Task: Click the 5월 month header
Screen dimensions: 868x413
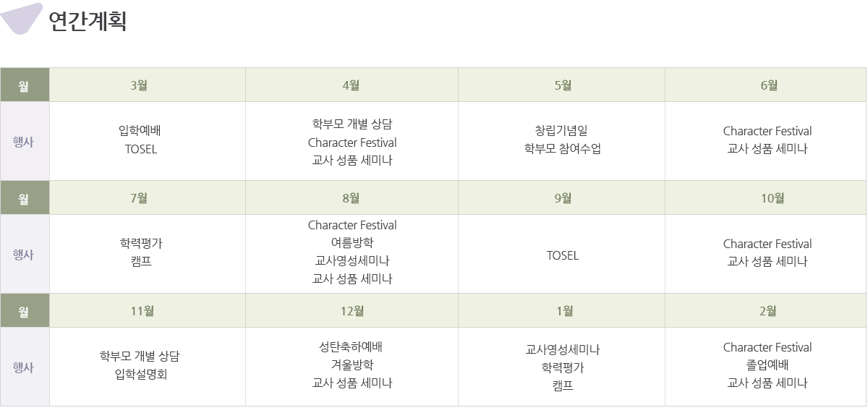Action: point(562,85)
